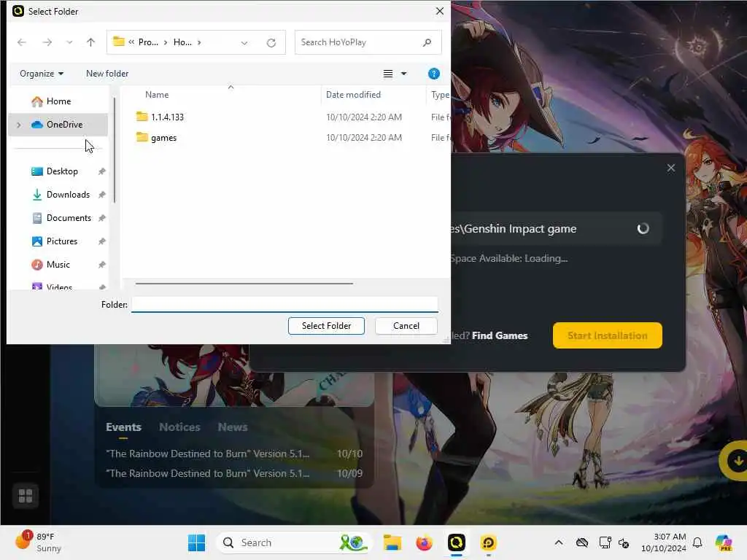Screen dimensions: 747x560
Task: Click Start Installation button
Action: click(608, 335)
